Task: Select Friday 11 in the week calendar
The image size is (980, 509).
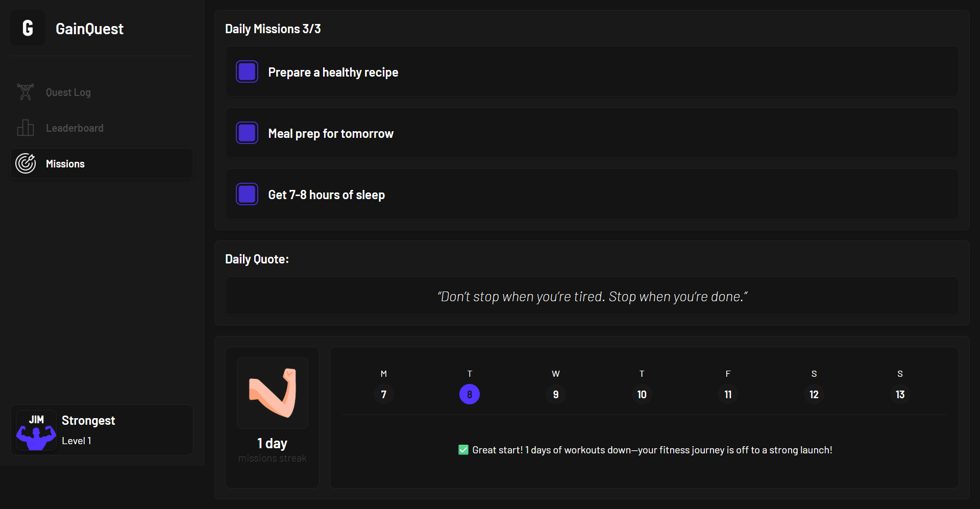Action: pos(728,394)
